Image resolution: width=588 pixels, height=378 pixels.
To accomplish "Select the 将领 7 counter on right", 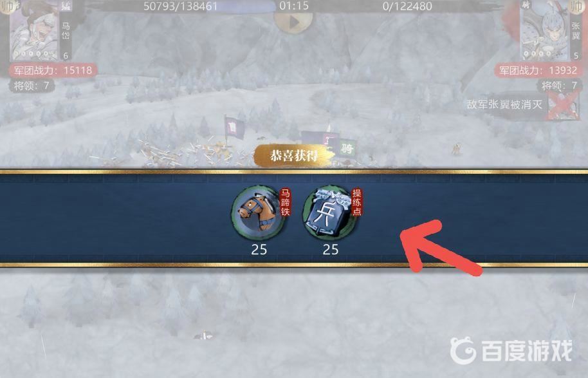I will click(559, 86).
